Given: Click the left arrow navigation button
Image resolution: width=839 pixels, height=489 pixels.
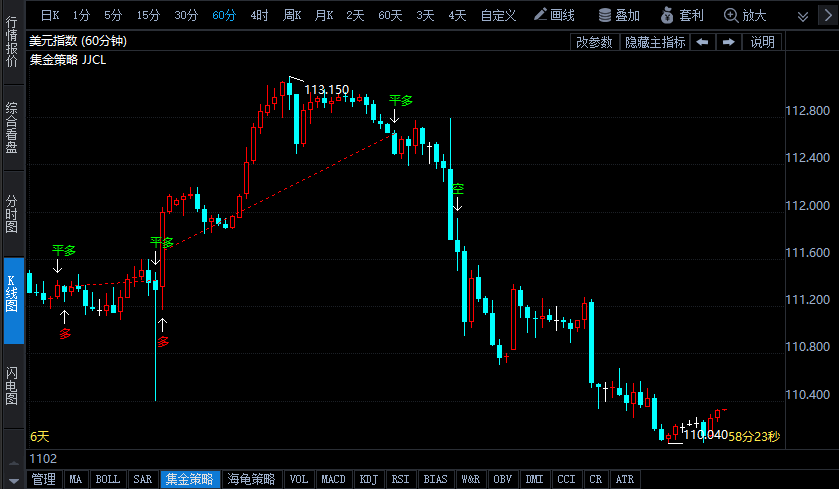Looking at the screenshot, I should pos(703,42).
